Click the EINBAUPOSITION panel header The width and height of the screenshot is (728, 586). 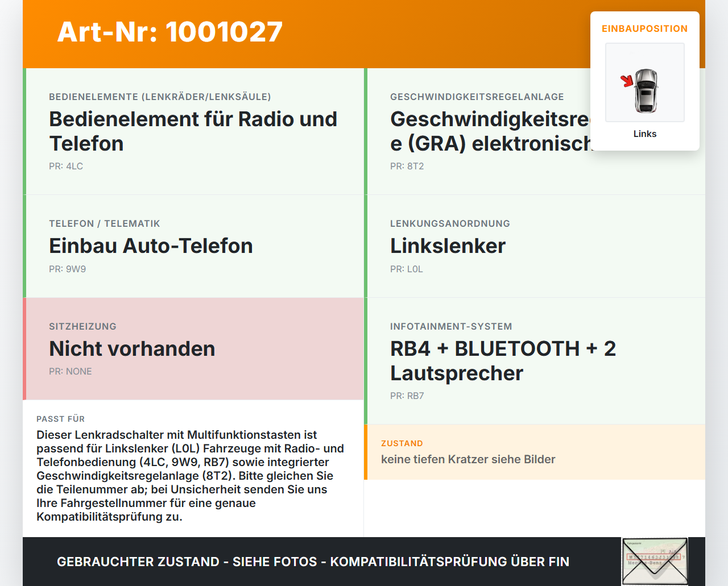click(x=644, y=28)
